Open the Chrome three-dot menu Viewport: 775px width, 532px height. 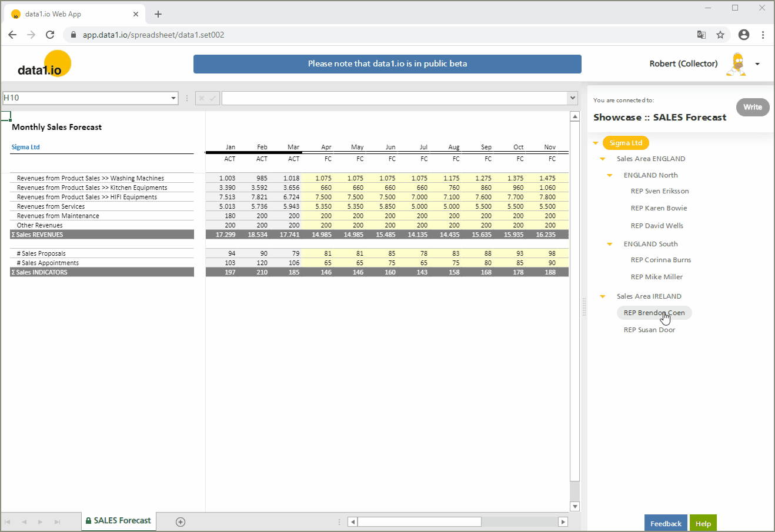tap(763, 35)
